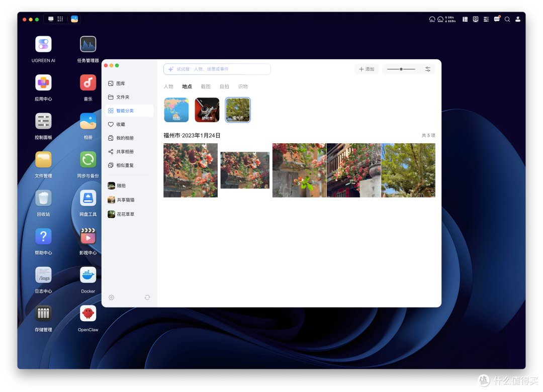Open 同步与备份 sync and backup icon
Image resolution: width=543 pixels, height=392 pixels.
(x=88, y=160)
